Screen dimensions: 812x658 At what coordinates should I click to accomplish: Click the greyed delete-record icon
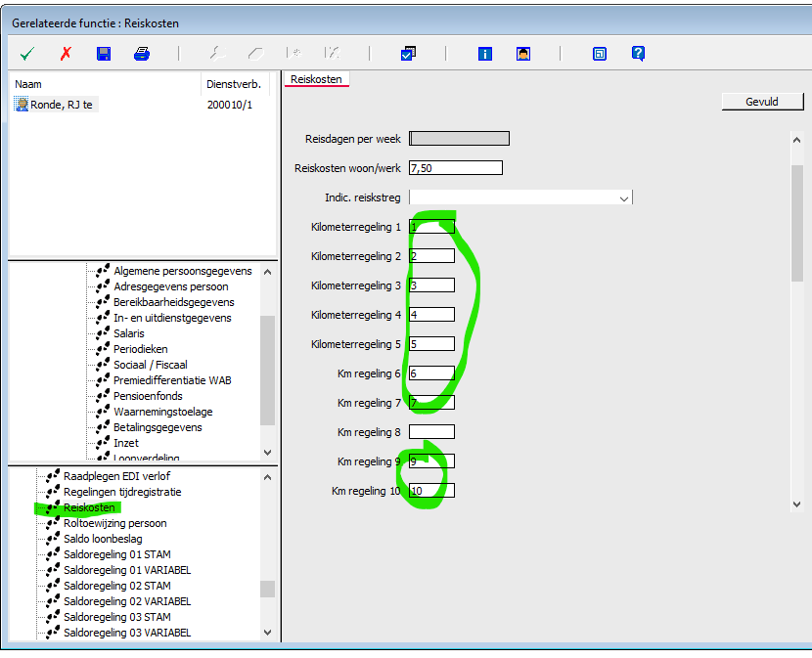point(332,53)
